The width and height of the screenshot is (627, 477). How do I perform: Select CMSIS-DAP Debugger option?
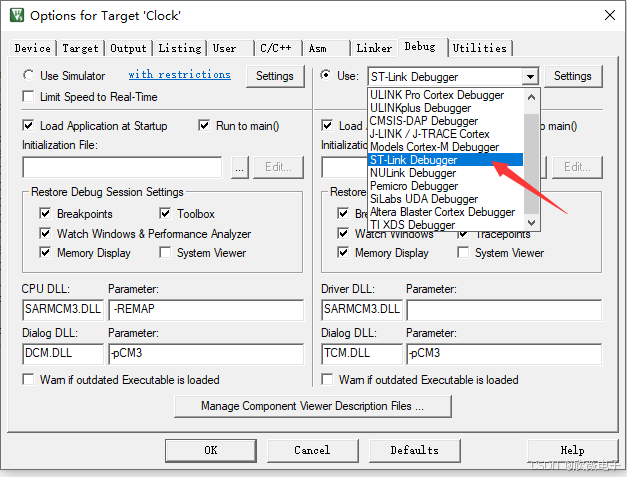[445, 121]
